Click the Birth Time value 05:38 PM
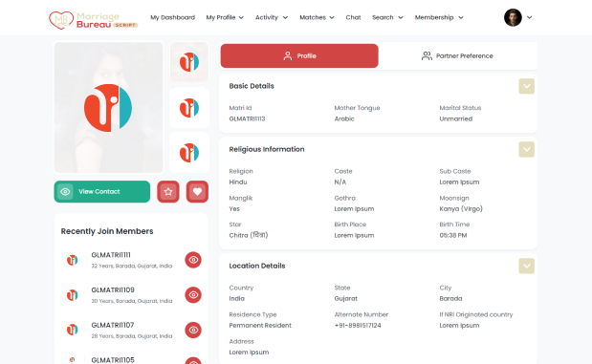592x364 pixels. coord(453,235)
